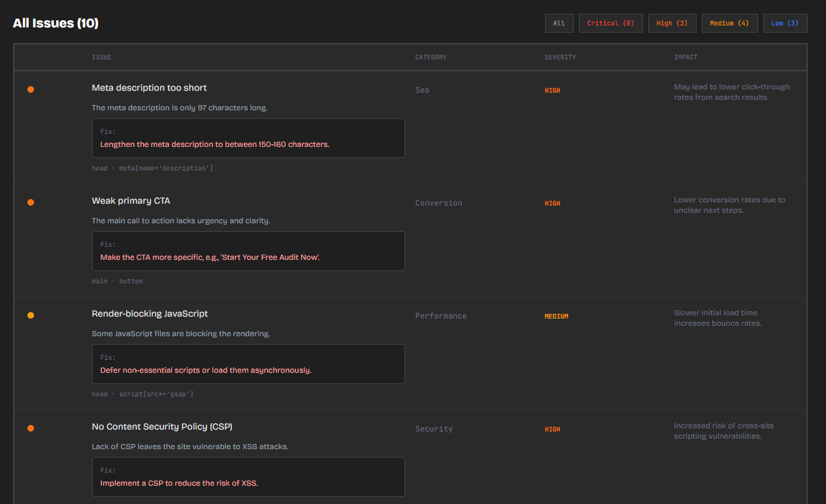This screenshot has width=826, height=504.
Task: Toggle the 'Medium (4)' severity filter
Action: (x=729, y=22)
